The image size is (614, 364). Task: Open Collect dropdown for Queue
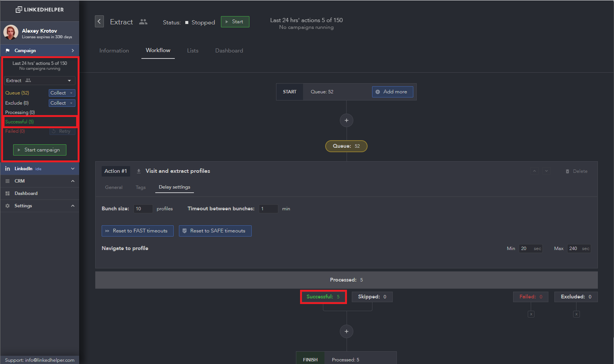[x=62, y=93]
